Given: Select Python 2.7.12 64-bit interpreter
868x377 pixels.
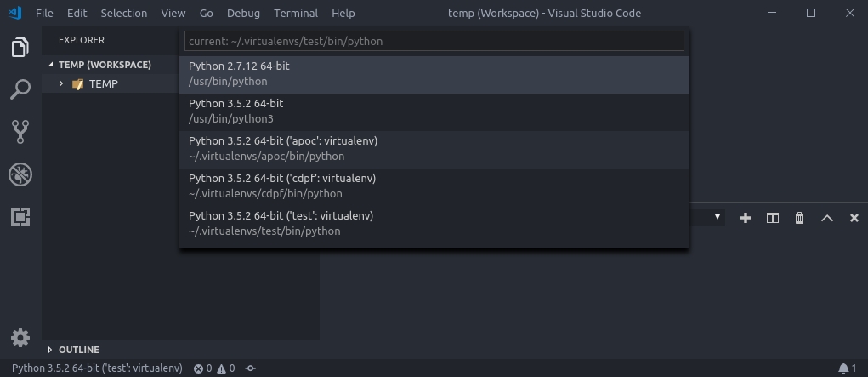Looking at the screenshot, I should tap(434, 74).
